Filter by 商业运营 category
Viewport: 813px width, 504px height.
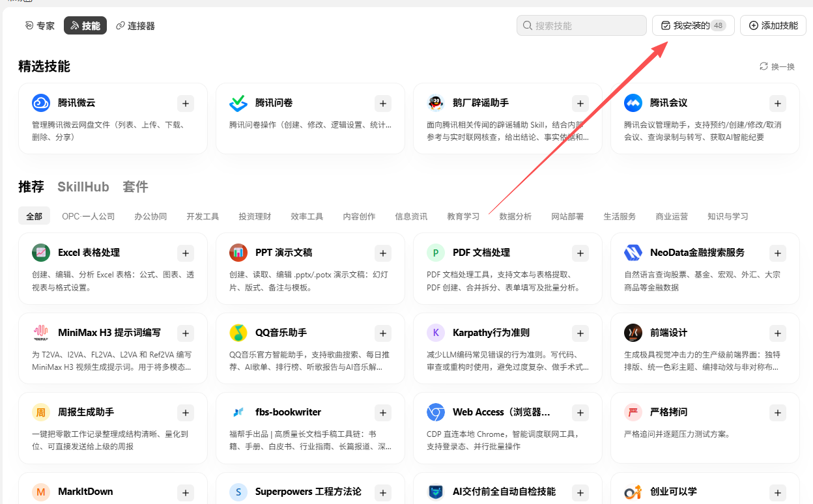pos(672,216)
